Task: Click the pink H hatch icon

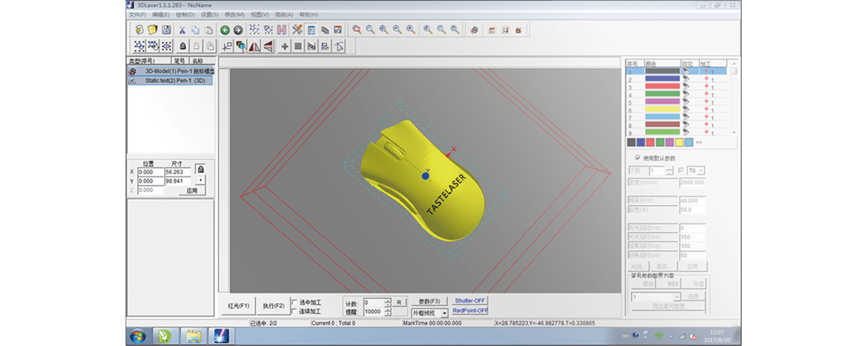Action: click(x=281, y=30)
